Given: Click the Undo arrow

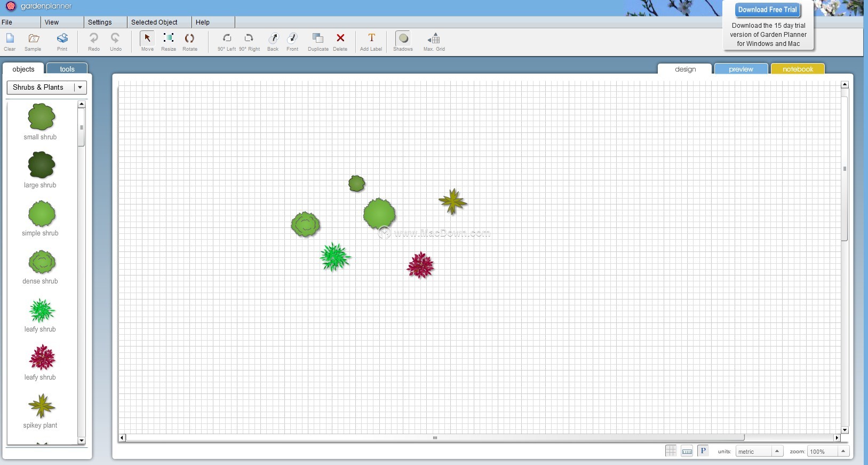Looking at the screenshot, I should pos(115,38).
